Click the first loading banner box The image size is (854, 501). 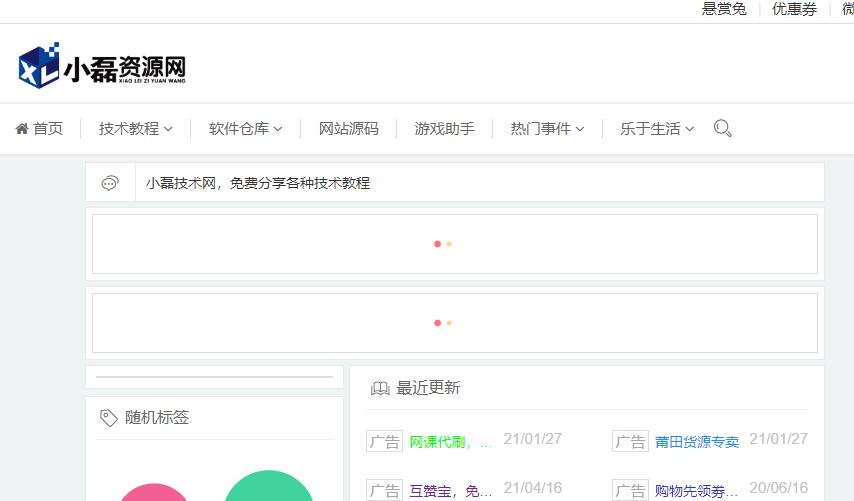(455, 244)
